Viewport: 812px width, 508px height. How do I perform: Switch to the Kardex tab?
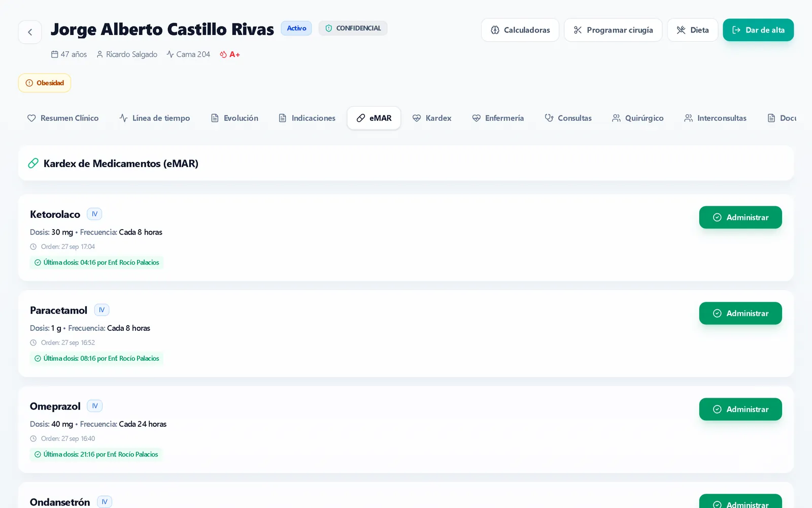point(432,118)
